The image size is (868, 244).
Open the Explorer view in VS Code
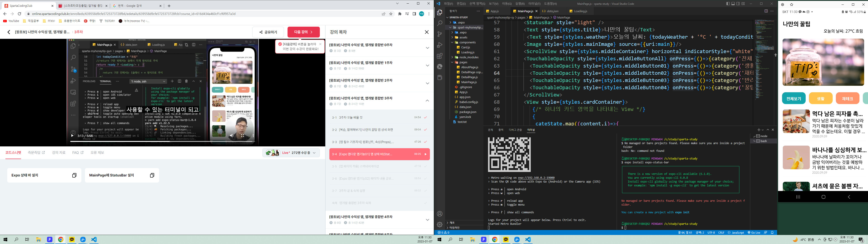point(439,12)
